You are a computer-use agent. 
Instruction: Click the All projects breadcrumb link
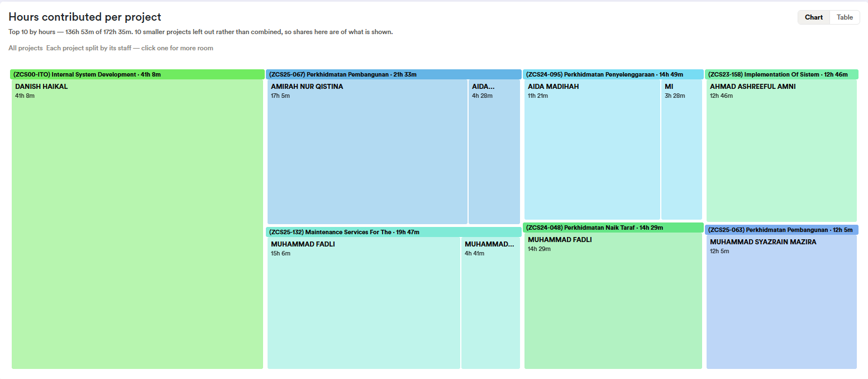point(26,48)
